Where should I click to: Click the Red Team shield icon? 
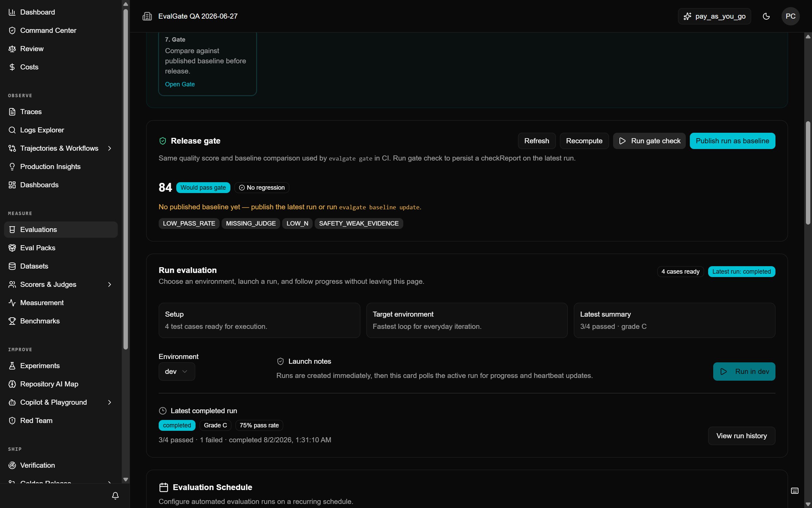(x=12, y=421)
